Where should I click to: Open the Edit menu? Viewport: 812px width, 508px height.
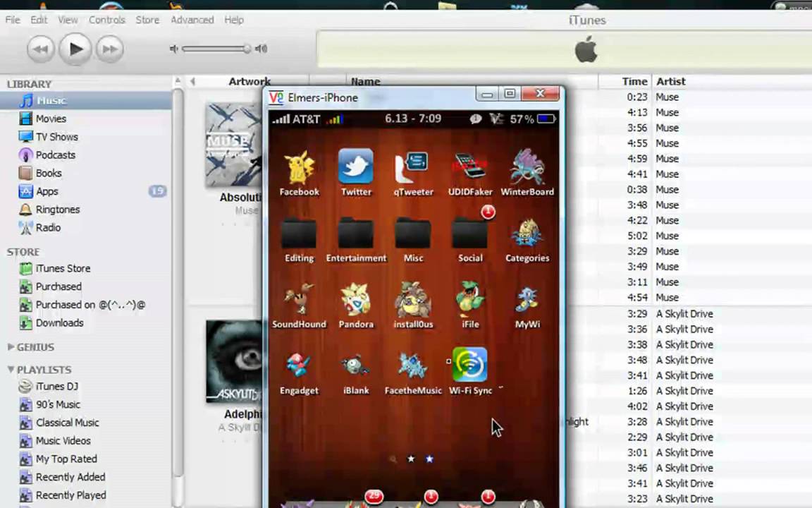pos(39,20)
